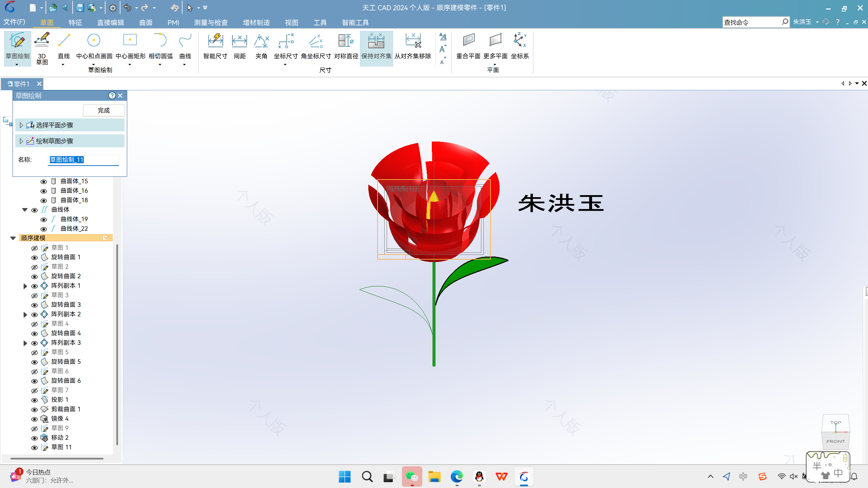This screenshot has width=868, height=488.
Task: Click the 坐标系 coordinate system tool
Action: pos(520,46)
